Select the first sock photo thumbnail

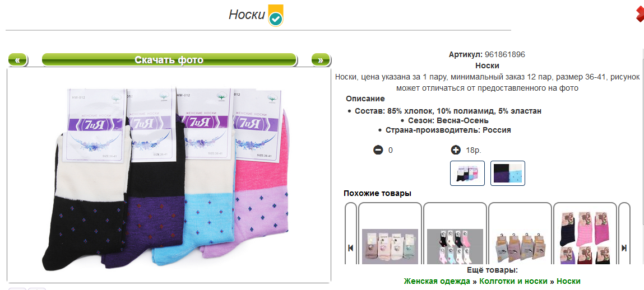point(467,173)
